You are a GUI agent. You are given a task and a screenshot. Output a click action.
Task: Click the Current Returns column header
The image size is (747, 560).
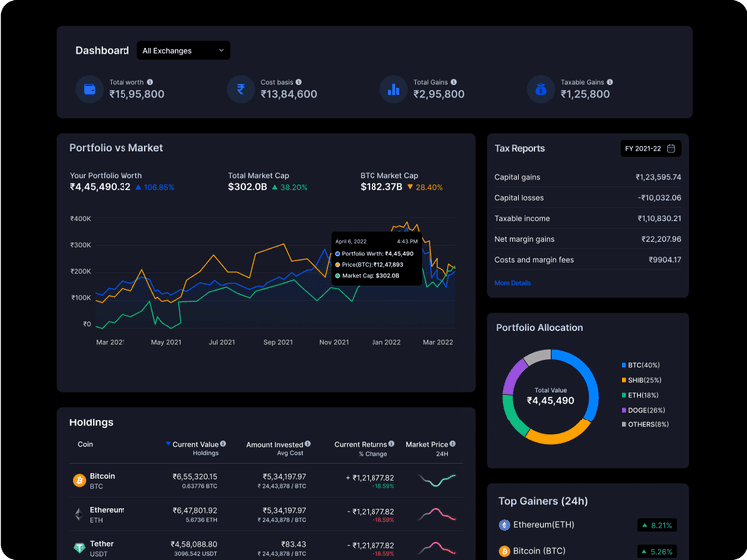tap(360, 444)
